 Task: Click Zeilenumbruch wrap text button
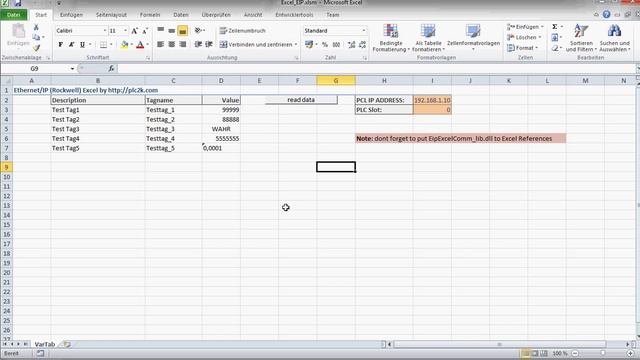[x=242, y=31]
